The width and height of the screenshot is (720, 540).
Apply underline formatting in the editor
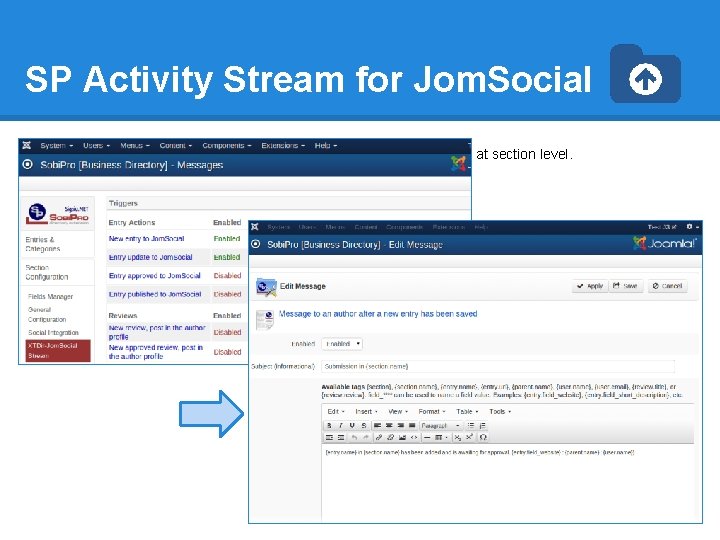[352, 426]
